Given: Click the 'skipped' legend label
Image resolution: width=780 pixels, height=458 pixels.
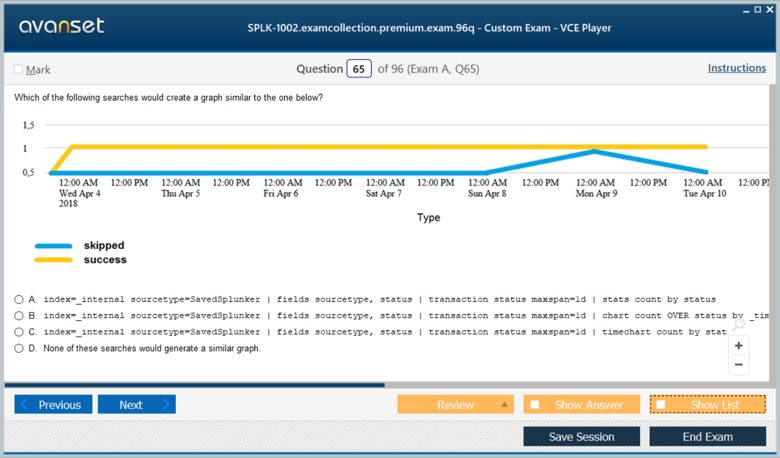Looking at the screenshot, I should [x=104, y=245].
